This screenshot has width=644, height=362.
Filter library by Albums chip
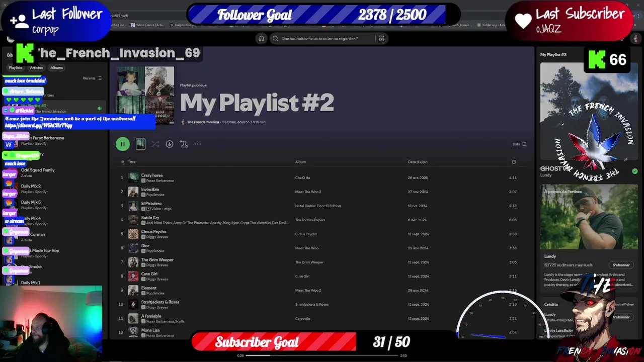coord(57,68)
